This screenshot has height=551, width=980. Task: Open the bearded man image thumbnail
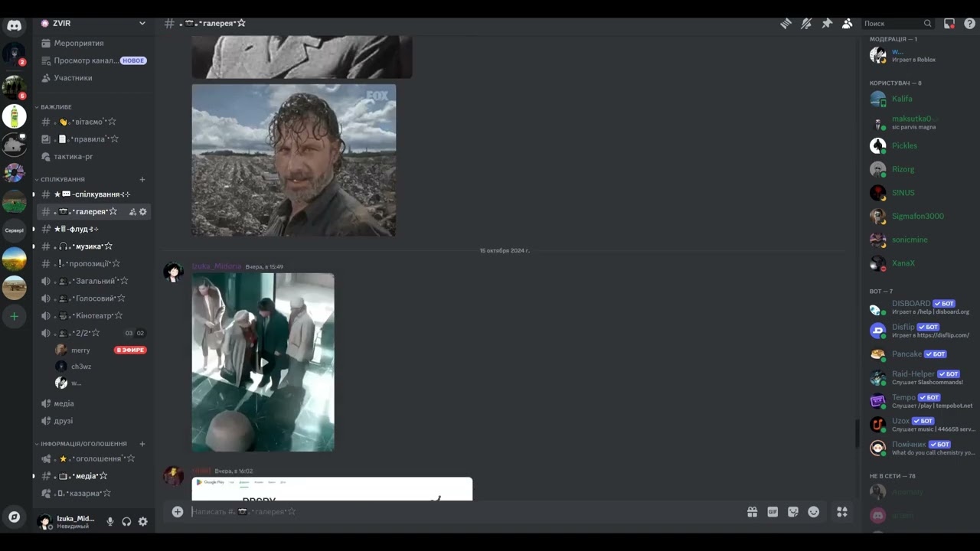pyautogui.click(x=294, y=160)
